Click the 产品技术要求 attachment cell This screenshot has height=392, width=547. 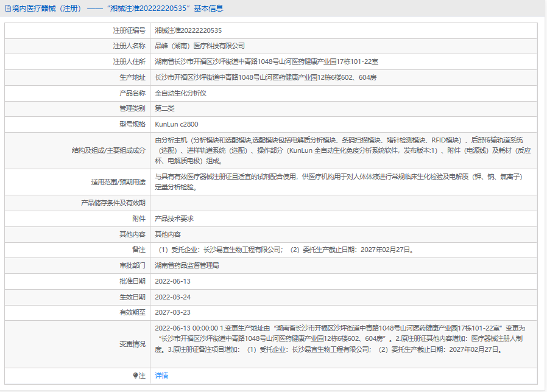174,219
